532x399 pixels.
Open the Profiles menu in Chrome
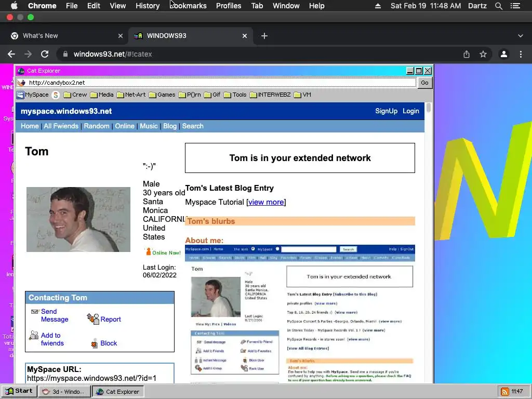coord(229,6)
